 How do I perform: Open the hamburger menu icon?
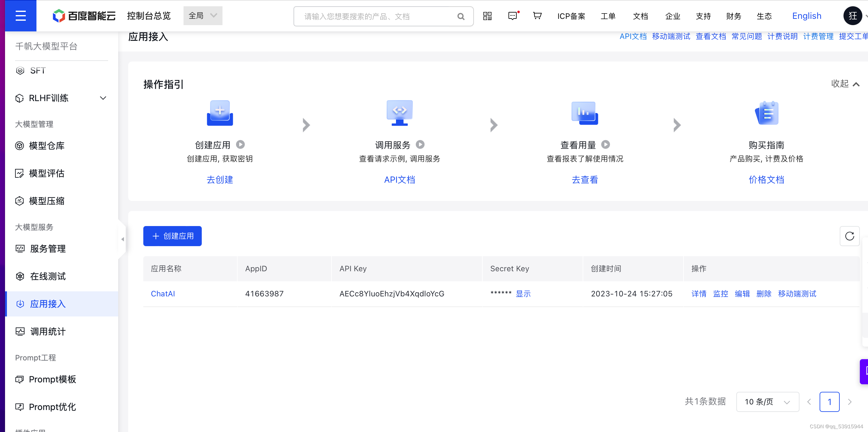[x=20, y=16]
